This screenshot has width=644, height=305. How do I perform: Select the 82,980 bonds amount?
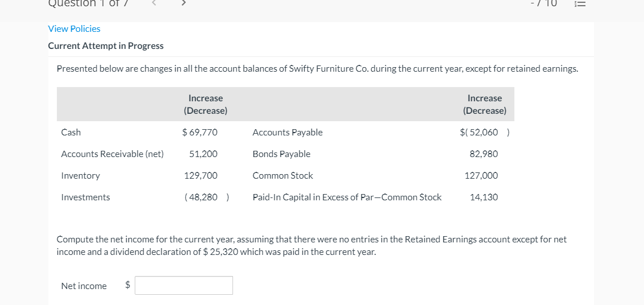(x=483, y=154)
